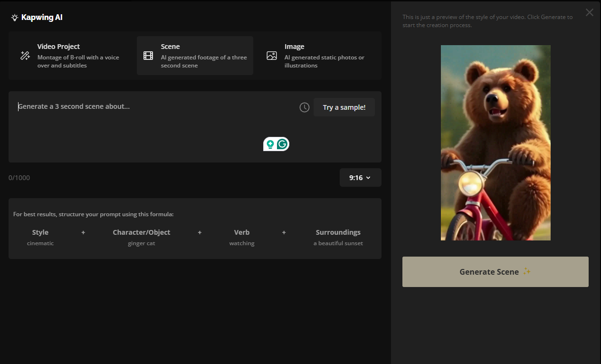Click the green Grammarly G icon
Image resolution: width=601 pixels, height=364 pixels.
click(x=283, y=144)
